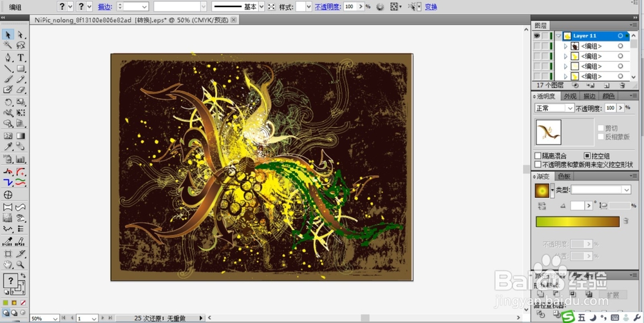Select the Scale tool
The height and width of the screenshot is (323, 644).
pos(21,102)
